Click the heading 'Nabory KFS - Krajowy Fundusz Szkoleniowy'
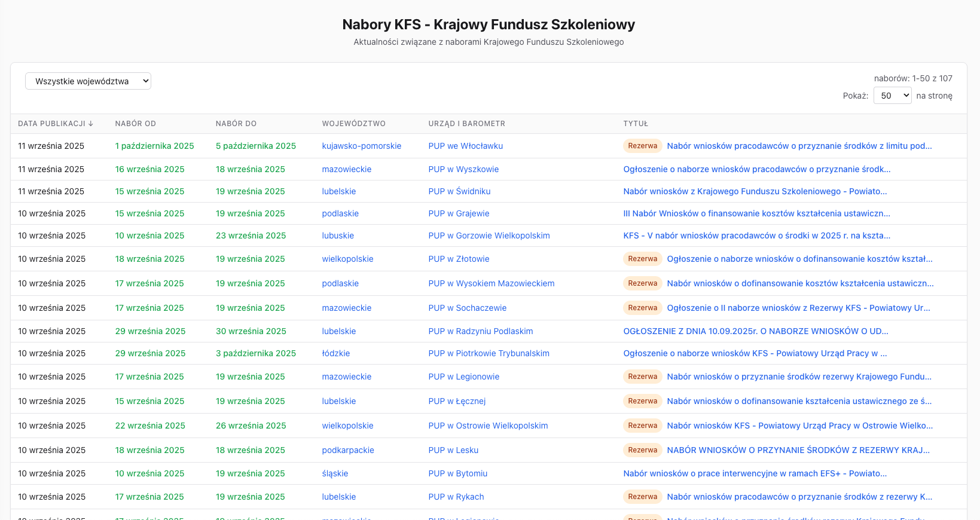The width and height of the screenshot is (980, 520). 489,25
